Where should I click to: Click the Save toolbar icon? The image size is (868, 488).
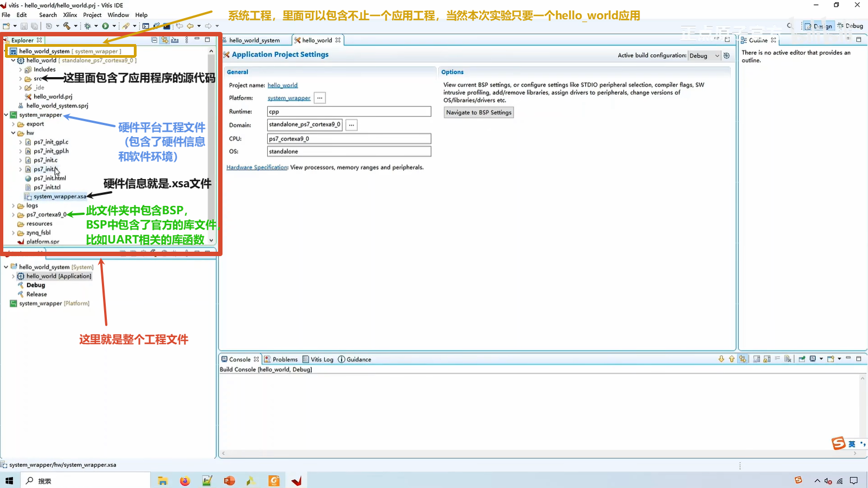(24, 26)
